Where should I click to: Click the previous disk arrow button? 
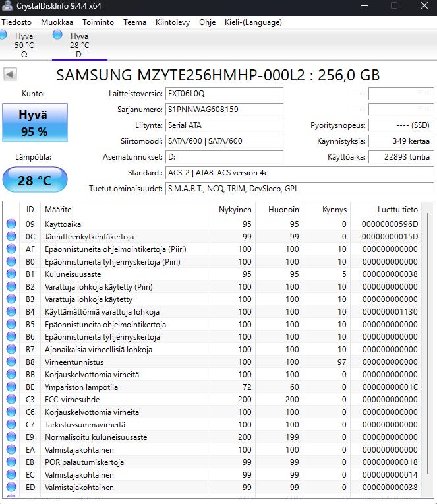pos(10,75)
